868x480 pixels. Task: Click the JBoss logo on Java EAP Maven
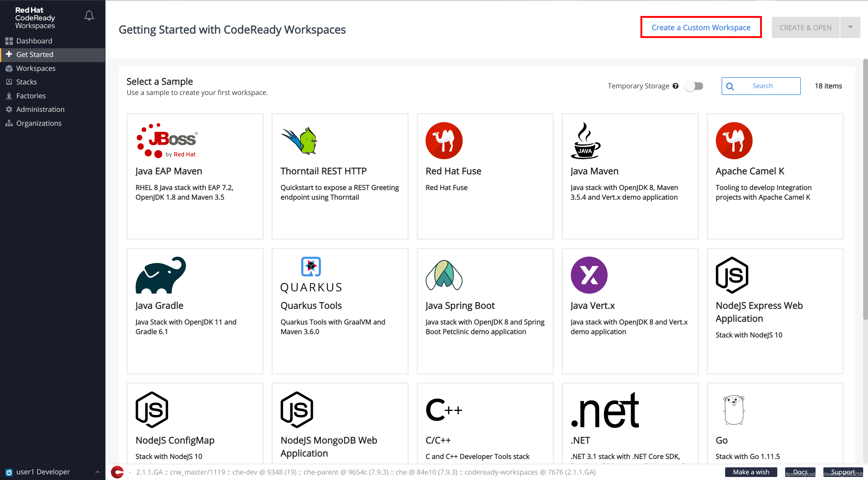[167, 140]
